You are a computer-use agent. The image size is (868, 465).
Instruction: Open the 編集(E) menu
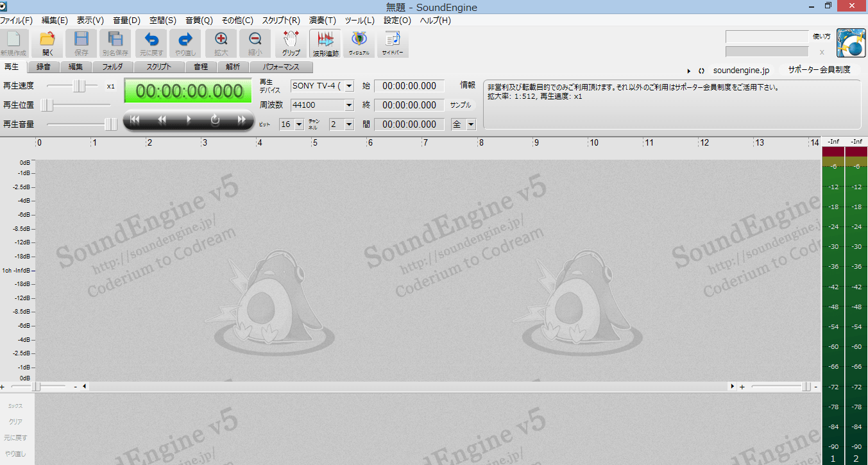coord(55,21)
